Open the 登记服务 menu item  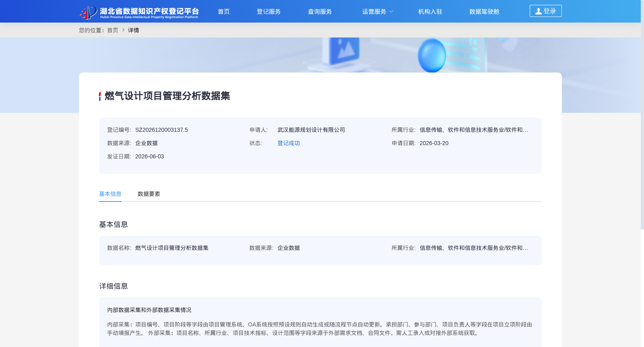[269, 12]
